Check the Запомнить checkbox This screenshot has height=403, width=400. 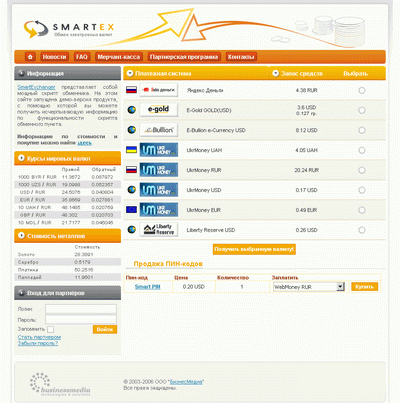tap(50, 329)
